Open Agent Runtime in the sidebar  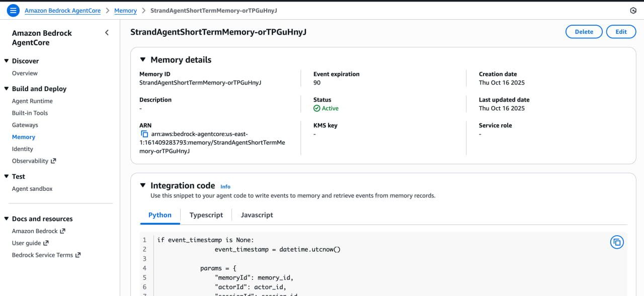coord(32,101)
